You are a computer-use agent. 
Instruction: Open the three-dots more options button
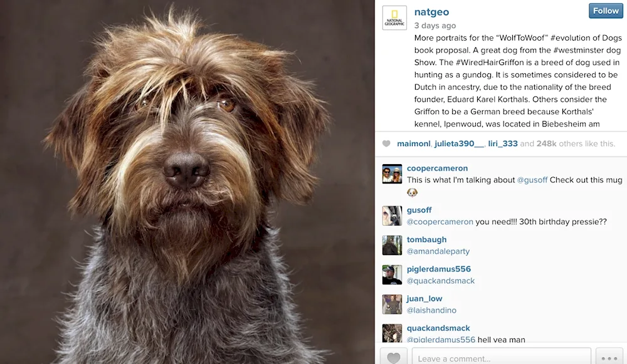(x=609, y=357)
